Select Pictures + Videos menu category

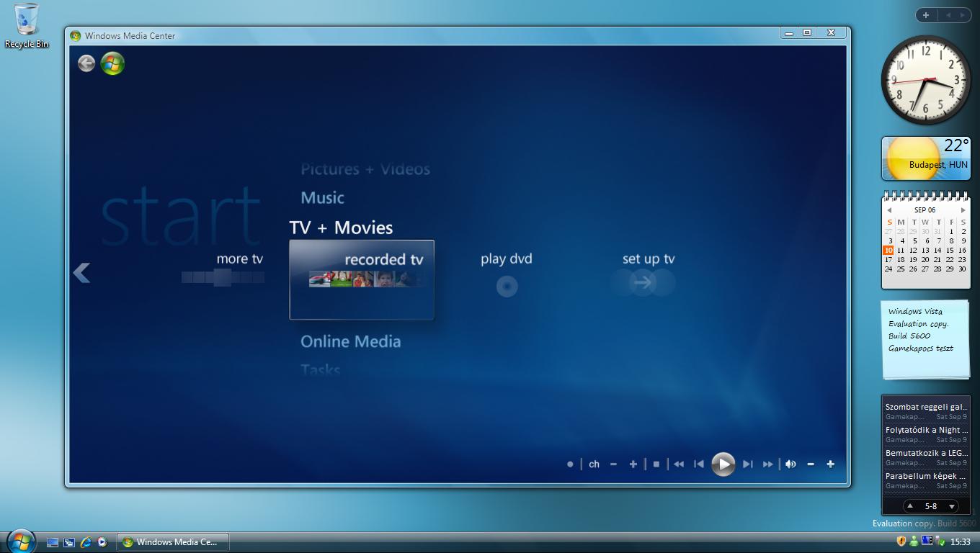(x=365, y=169)
